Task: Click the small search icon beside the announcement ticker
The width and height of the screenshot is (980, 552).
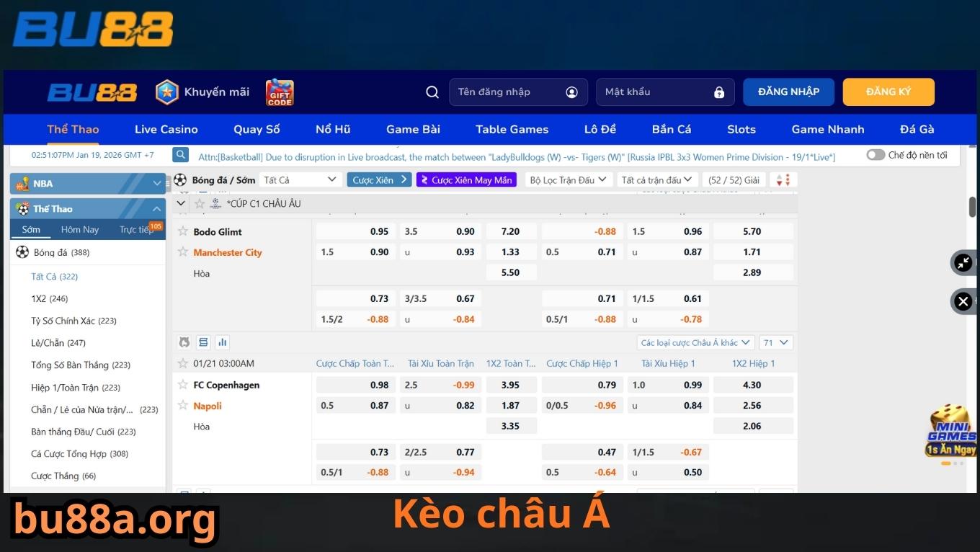Action: (x=179, y=154)
